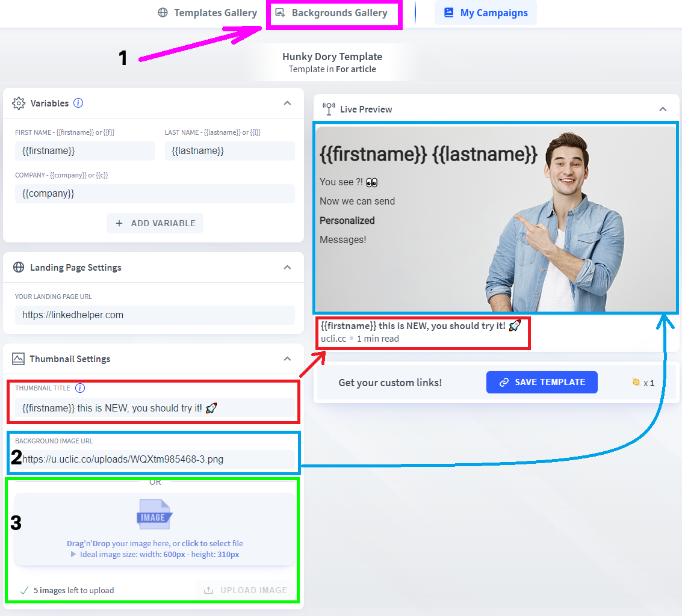Screen dimensions: 682x616
Task: Show the Variables info tooltip icon
Action: tap(78, 103)
